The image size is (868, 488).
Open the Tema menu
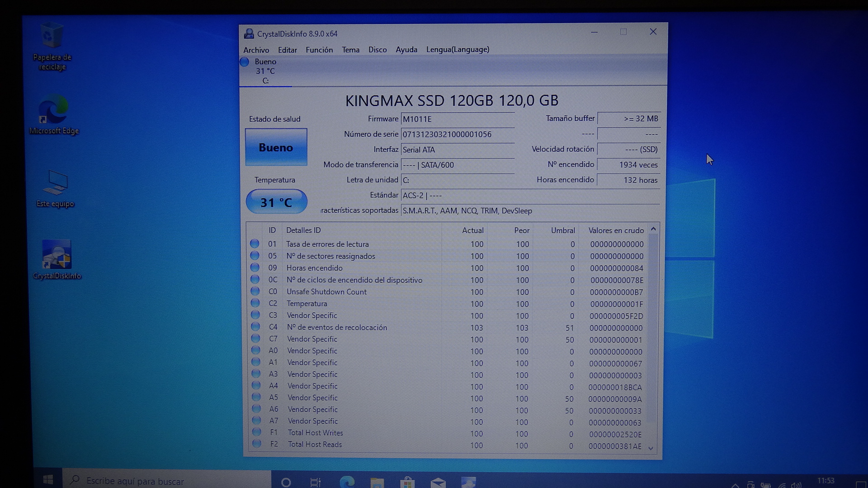coord(350,50)
